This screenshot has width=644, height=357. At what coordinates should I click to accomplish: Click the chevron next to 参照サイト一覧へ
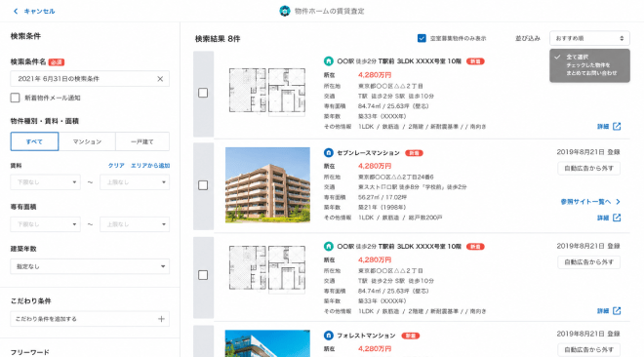618,202
